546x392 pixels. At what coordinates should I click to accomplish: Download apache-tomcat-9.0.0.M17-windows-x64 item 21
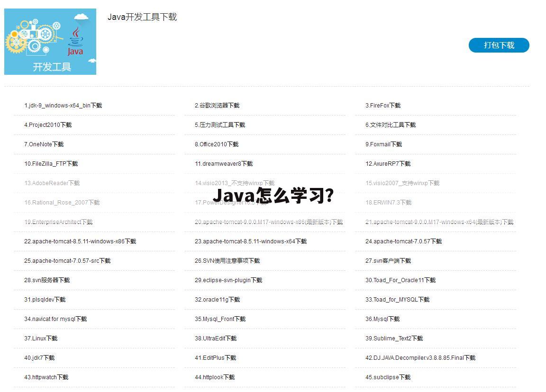pyautogui.click(x=439, y=222)
